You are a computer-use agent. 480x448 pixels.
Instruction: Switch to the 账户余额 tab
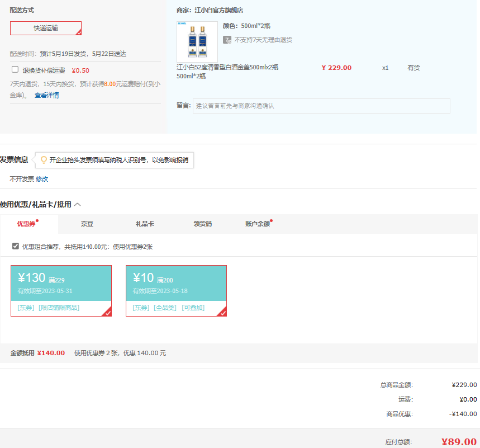[x=258, y=224]
